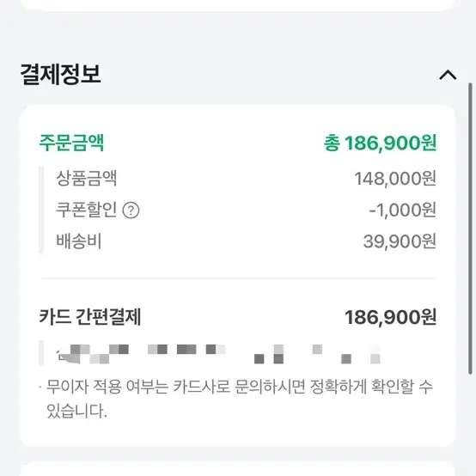
Task: Collapse the 결제정보 section chevron
Action: click(x=448, y=75)
